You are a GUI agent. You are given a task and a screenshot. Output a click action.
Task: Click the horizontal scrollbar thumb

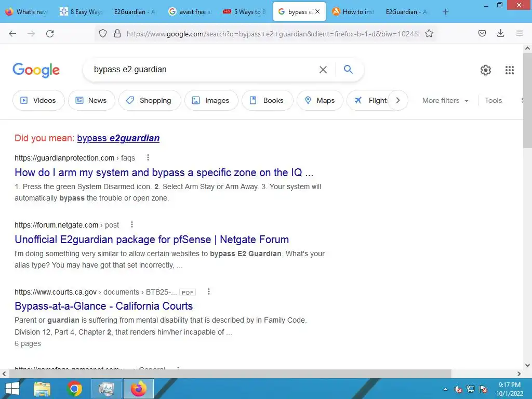pos(230,374)
